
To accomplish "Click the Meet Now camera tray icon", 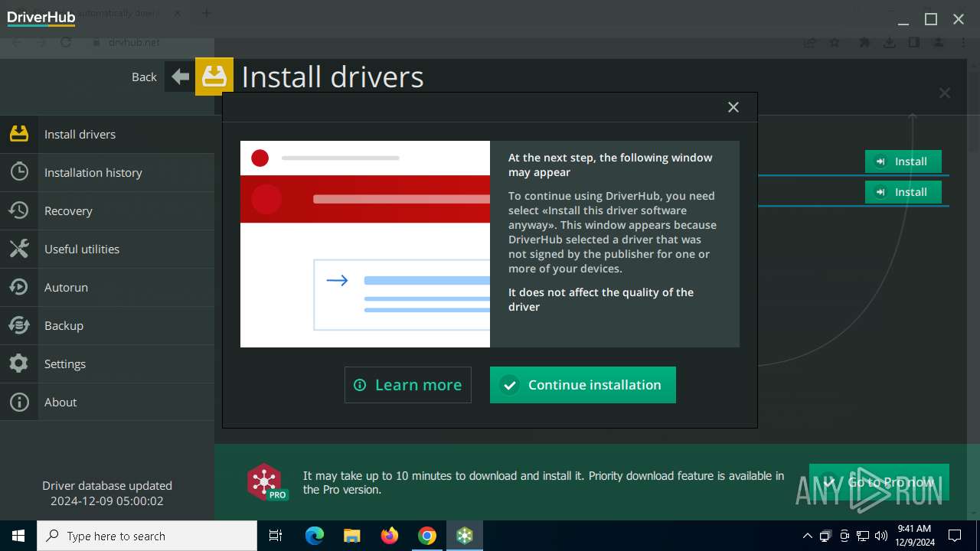I will click(844, 536).
